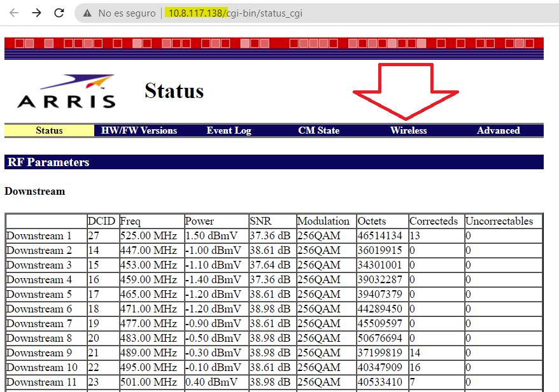Click the Modulation column header
Image resolution: width=559 pixels, height=392 pixels.
[x=323, y=221]
